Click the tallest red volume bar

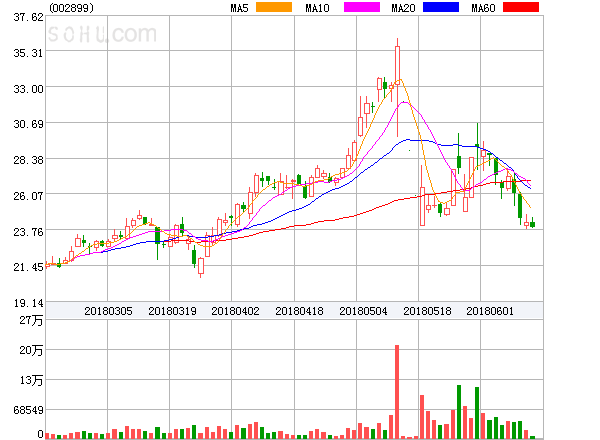pos(397,392)
